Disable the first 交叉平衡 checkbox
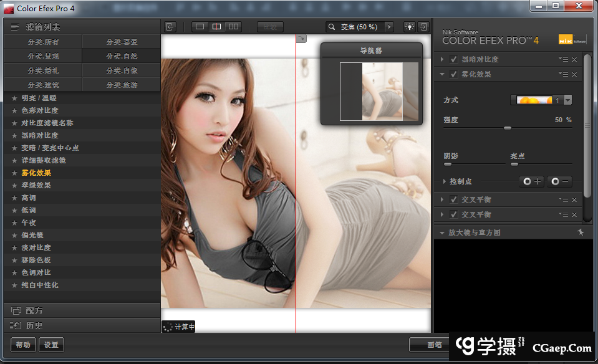The width and height of the screenshot is (598, 364). pyautogui.click(x=453, y=199)
